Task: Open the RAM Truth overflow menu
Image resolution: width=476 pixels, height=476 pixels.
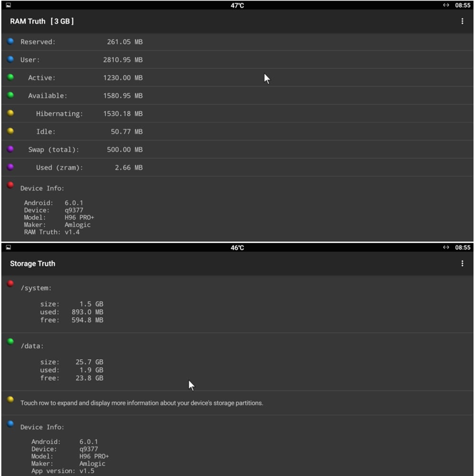Action: (x=462, y=21)
